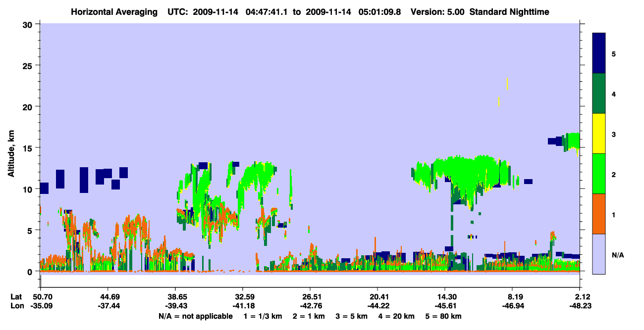The height and width of the screenshot is (330, 644).
Task: Click longitude value -45.61
Action: [445, 306]
